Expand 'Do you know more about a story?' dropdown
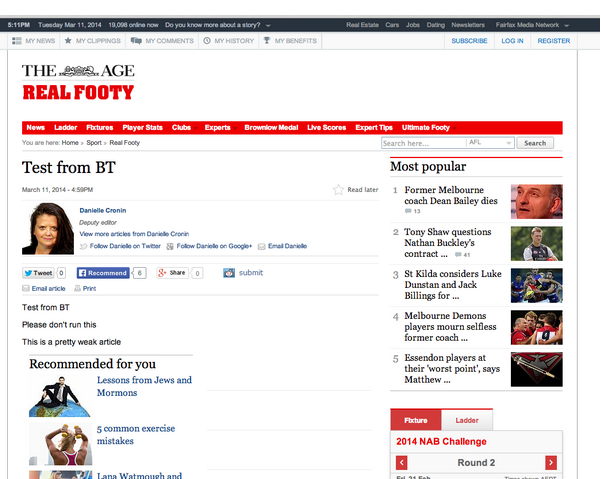The width and height of the screenshot is (601, 479). point(268,26)
